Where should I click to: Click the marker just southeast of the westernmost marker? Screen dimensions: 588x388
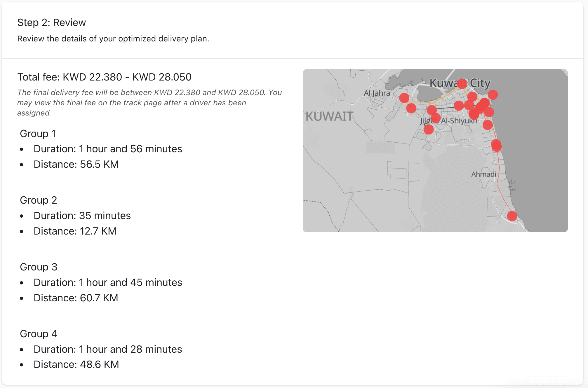tap(411, 108)
